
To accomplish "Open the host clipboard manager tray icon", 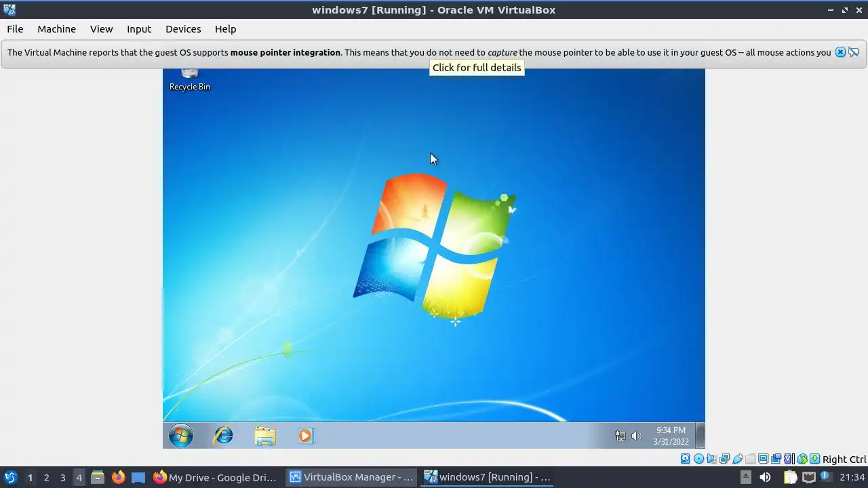I will (791, 477).
